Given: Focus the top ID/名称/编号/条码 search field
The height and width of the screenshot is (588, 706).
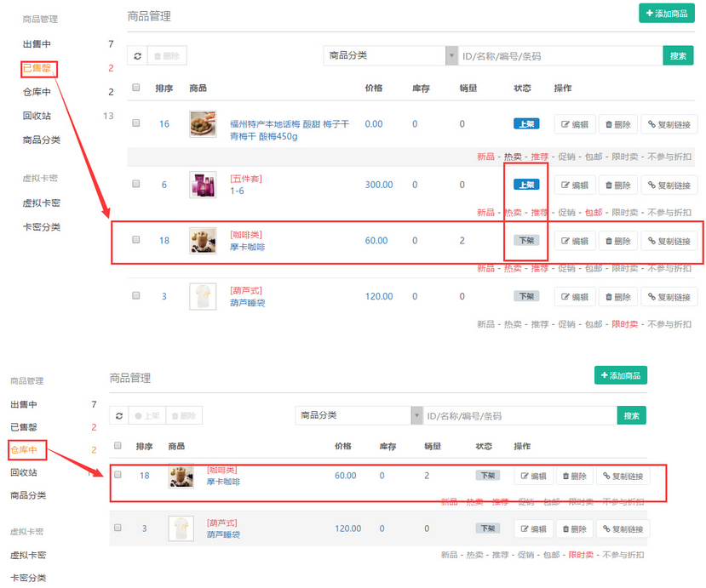Looking at the screenshot, I should [560, 56].
